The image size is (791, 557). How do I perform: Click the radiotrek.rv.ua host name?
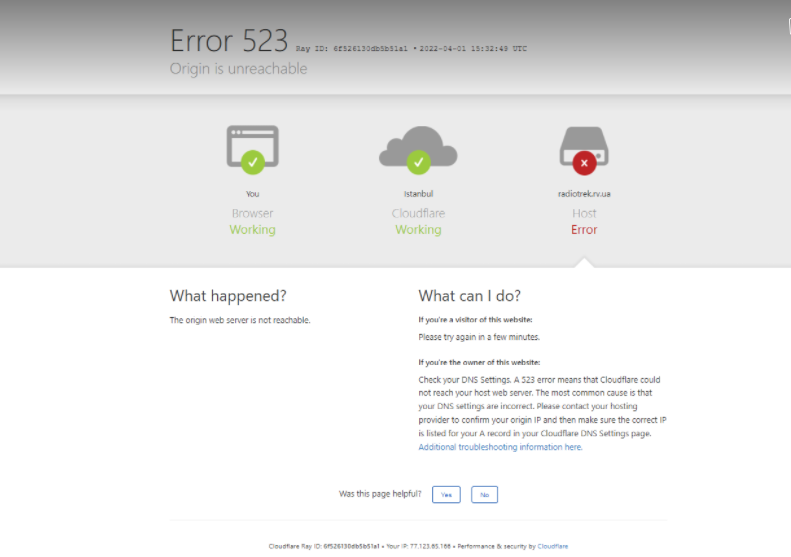[x=584, y=194]
